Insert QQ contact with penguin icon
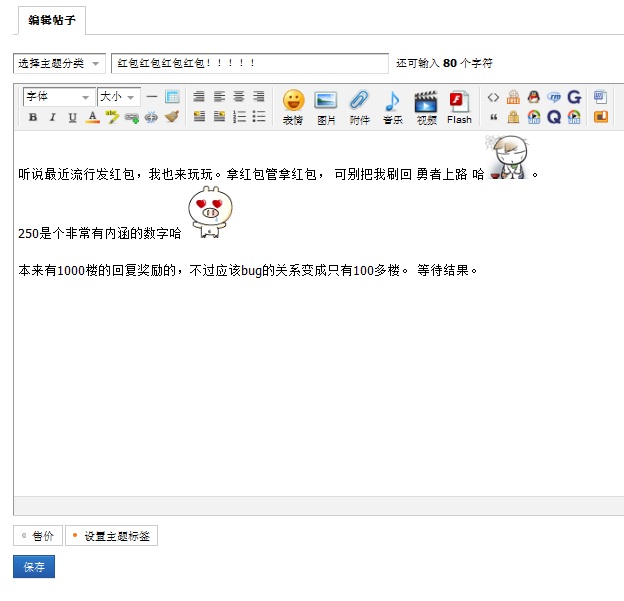Screen dimensions: 624x601 (x=534, y=97)
